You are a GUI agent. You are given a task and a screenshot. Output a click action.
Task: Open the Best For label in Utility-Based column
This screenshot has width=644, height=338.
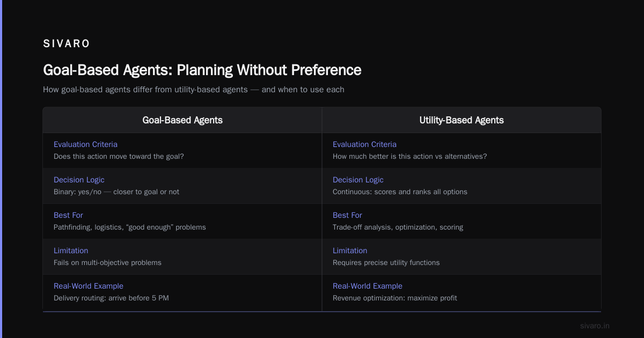click(347, 215)
